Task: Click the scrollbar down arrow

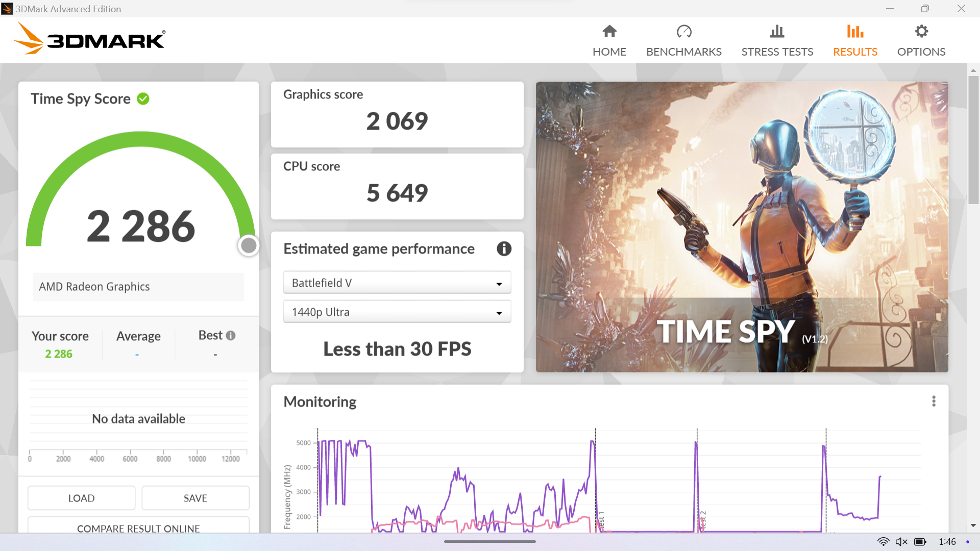Action: coord(973,525)
